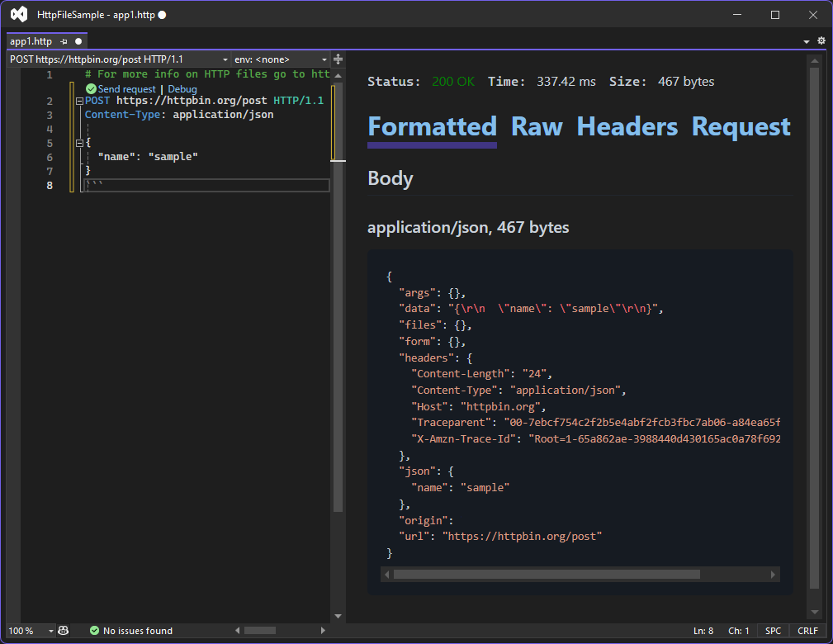Click the Ln 8 indicator in status bar
The image size is (833, 644).
pos(703,630)
